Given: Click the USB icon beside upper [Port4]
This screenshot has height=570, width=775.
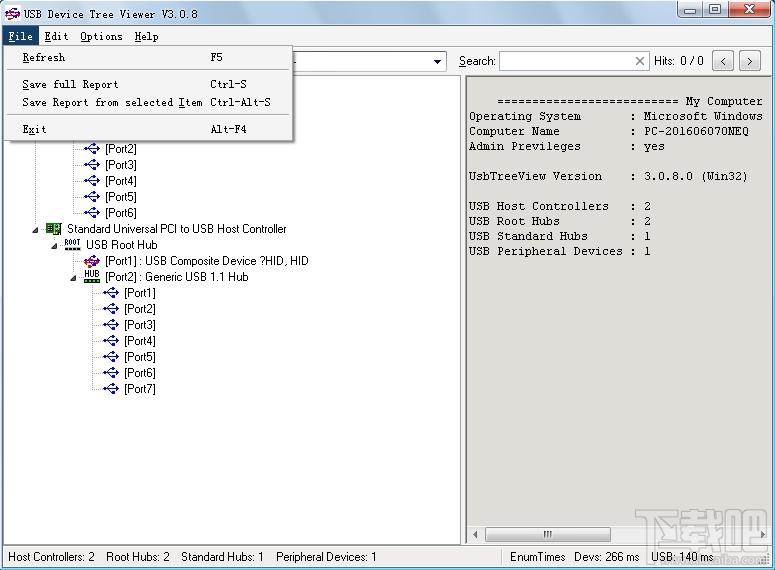Looking at the screenshot, I should [92, 181].
